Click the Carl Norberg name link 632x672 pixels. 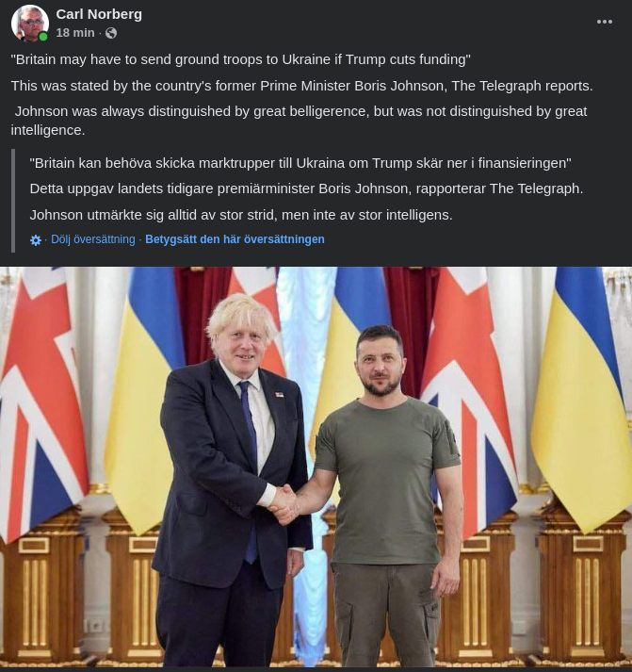coord(99,14)
